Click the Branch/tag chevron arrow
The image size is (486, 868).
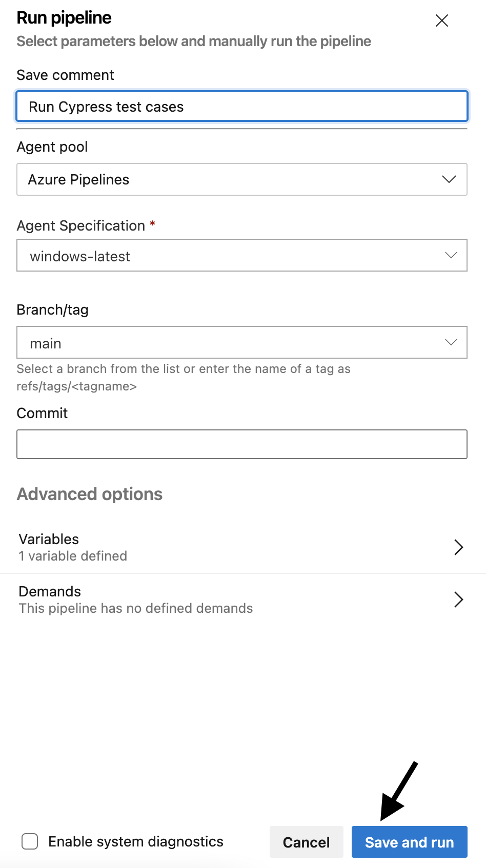[451, 342]
